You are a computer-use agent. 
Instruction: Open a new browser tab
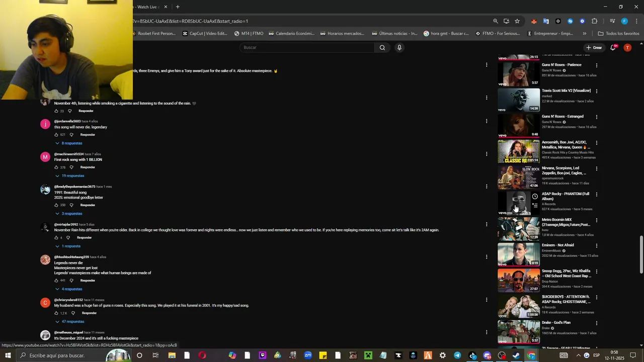coord(178,7)
